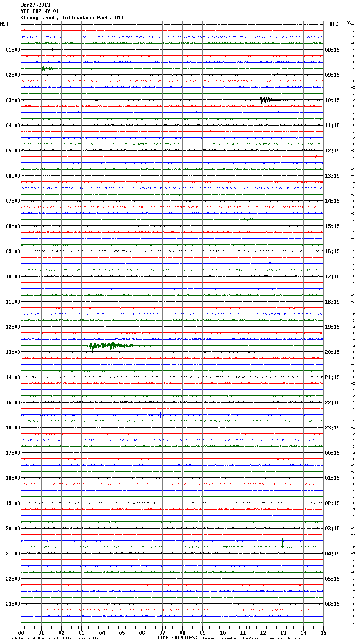357x644 pixels.
Task: Click the 03 minute tick label on bottom axis
Action: tap(82, 633)
